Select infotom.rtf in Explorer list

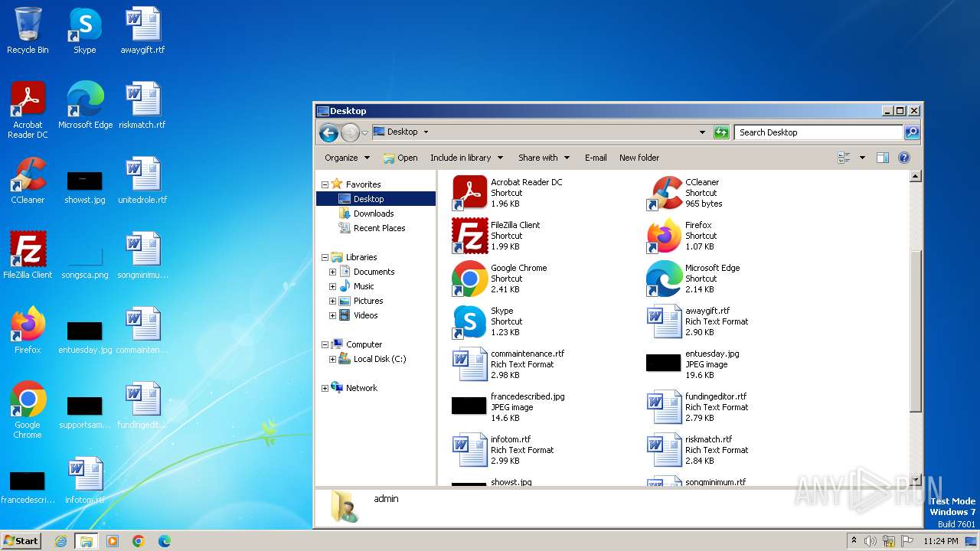pos(503,450)
